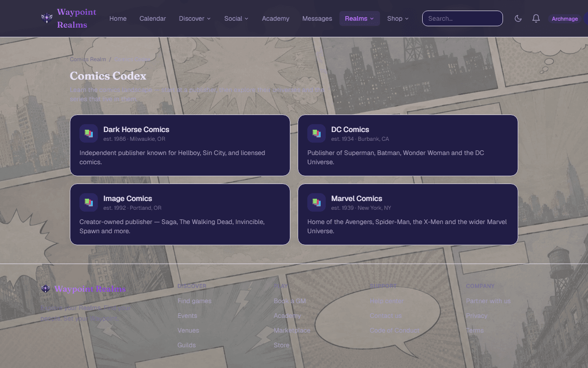Click the Waypoint Realms logo icon in header
This screenshot has height=368, width=588.
click(x=46, y=18)
